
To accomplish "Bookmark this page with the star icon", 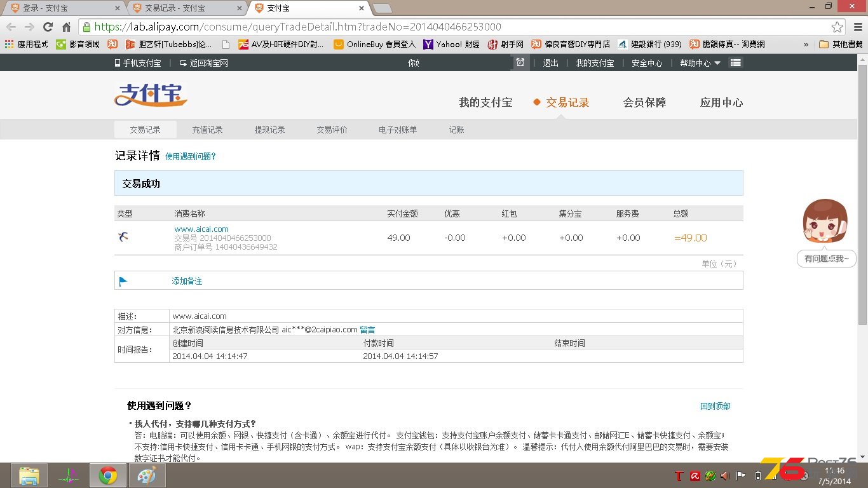I will pos(837,27).
